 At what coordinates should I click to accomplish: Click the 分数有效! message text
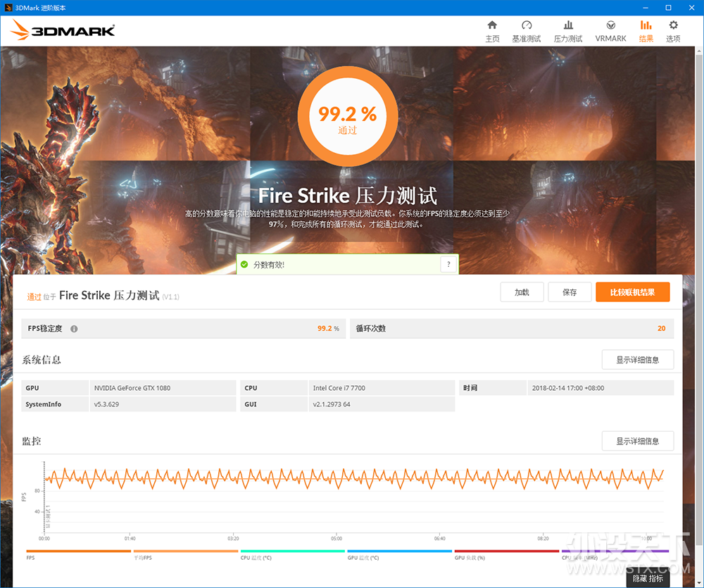tap(268, 265)
